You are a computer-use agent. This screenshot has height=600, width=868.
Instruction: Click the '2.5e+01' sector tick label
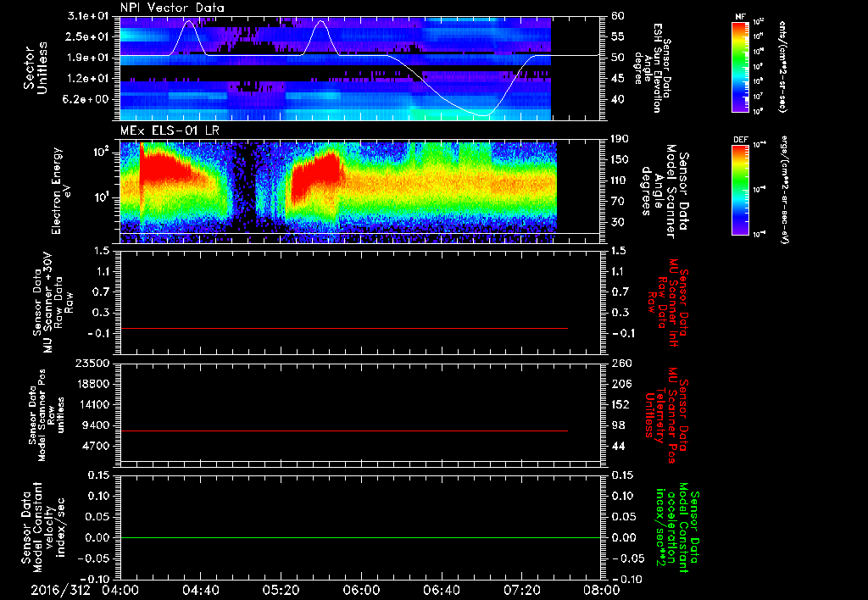point(88,36)
